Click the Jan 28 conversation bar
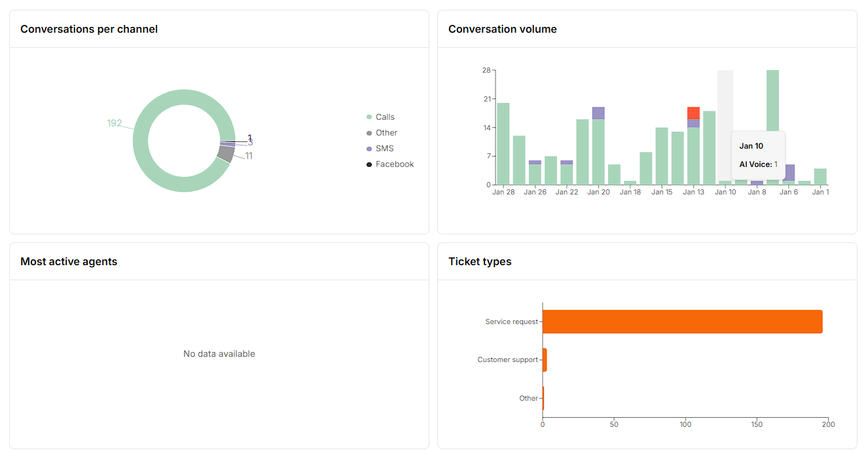This screenshot has height=459, width=868. tap(503, 144)
